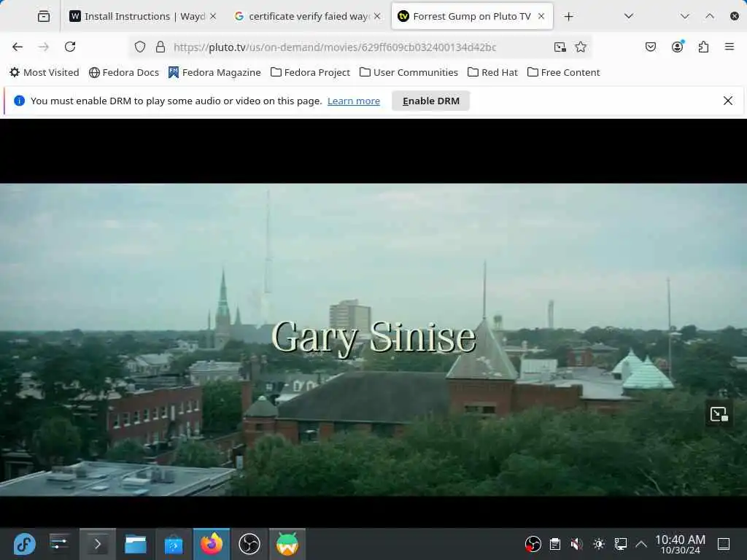Open clipboard tray icon
This screenshot has height=560, width=747.
point(555,544)
